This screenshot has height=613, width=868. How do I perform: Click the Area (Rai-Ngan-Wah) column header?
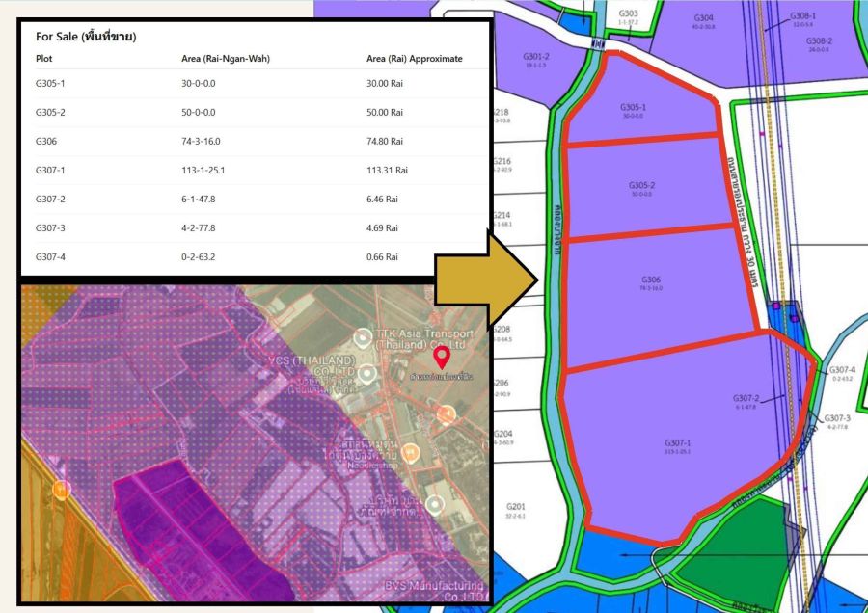tap(225, 59)
